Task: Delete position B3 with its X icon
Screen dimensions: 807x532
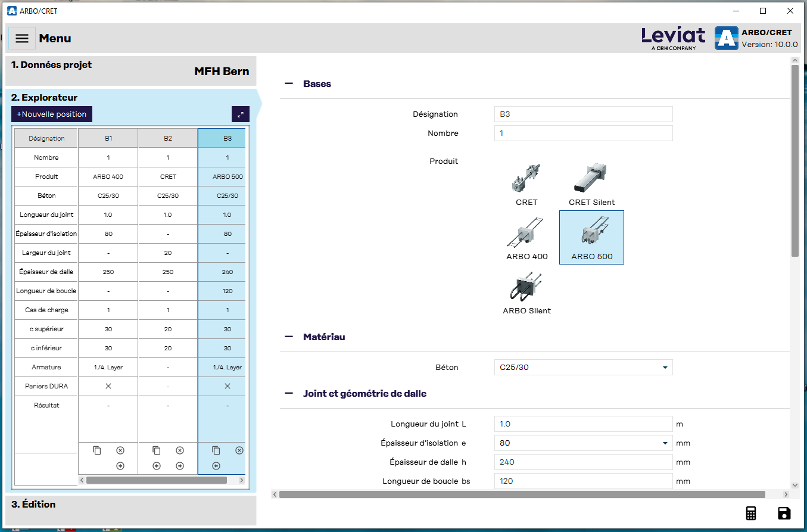Action: click(239, 450)
